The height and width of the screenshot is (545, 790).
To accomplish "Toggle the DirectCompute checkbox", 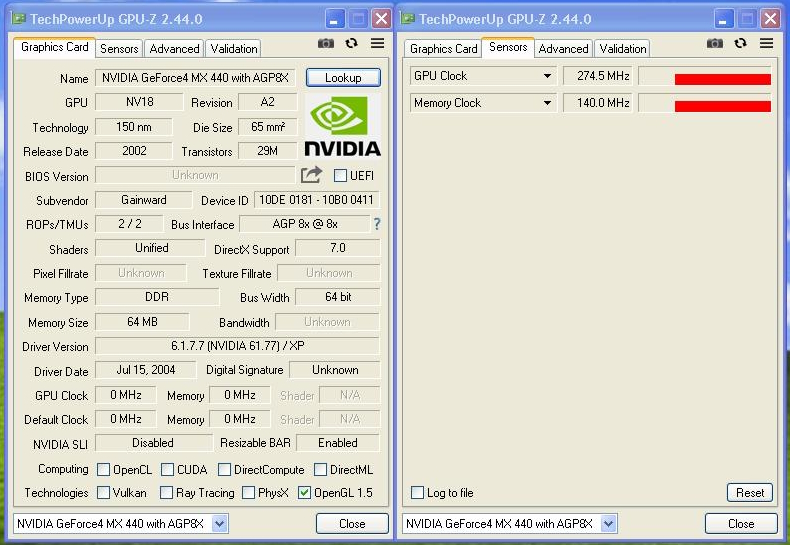I will coord(224,469).
